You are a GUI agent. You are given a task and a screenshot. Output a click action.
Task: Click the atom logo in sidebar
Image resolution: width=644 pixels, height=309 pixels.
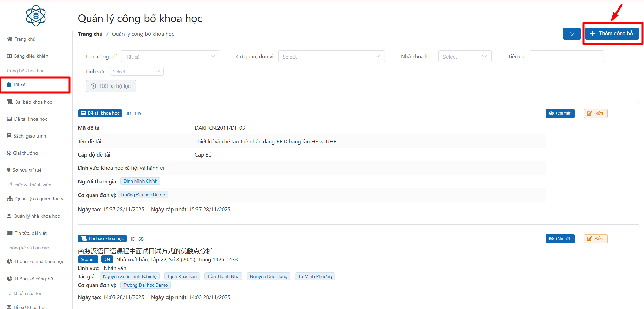[36, 16]
